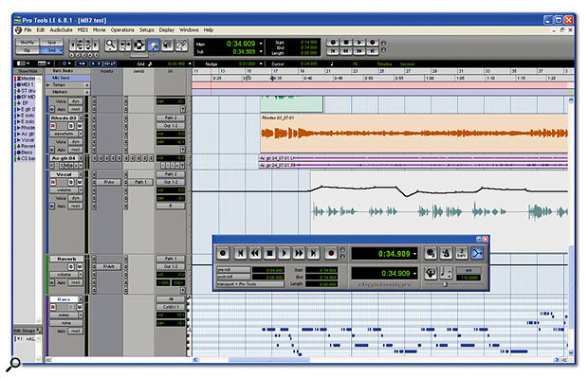Click the Rhodes 03_07-01 orange audio region
Image resolution: width=588 pixels, height=378 pixels.
414,134
